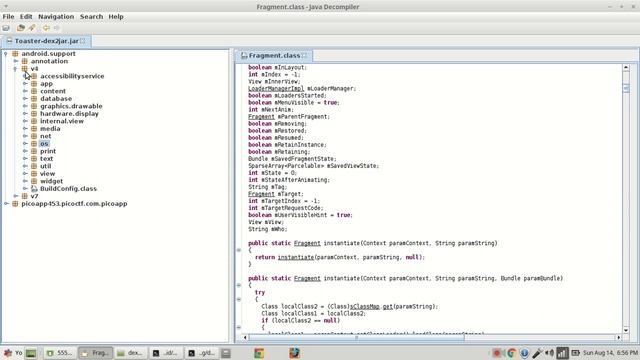Follow the LoaderManagerImpl type link
Image resolution: width=640 pixels, height=360 pixels.
(276, 89)
